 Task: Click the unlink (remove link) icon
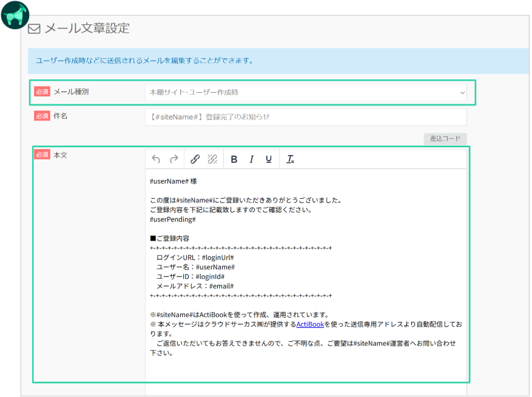coord(212,159)
